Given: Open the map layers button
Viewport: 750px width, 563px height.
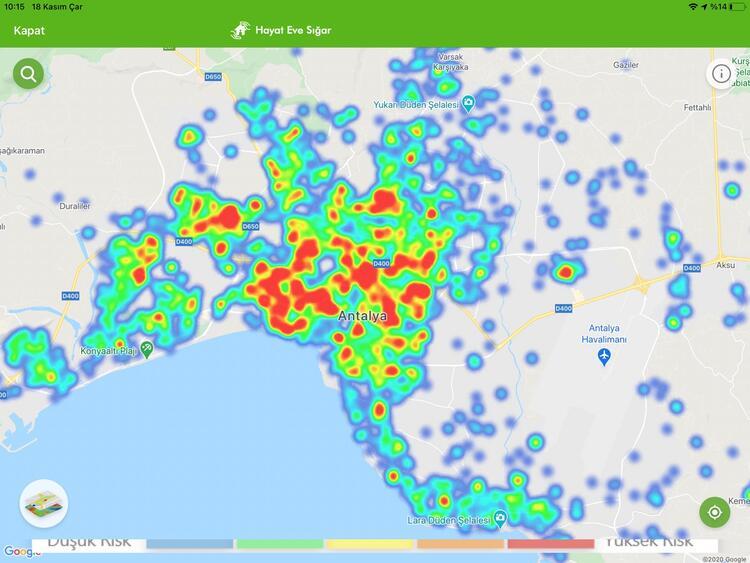Looking at the screenshot, I should 44,503.
